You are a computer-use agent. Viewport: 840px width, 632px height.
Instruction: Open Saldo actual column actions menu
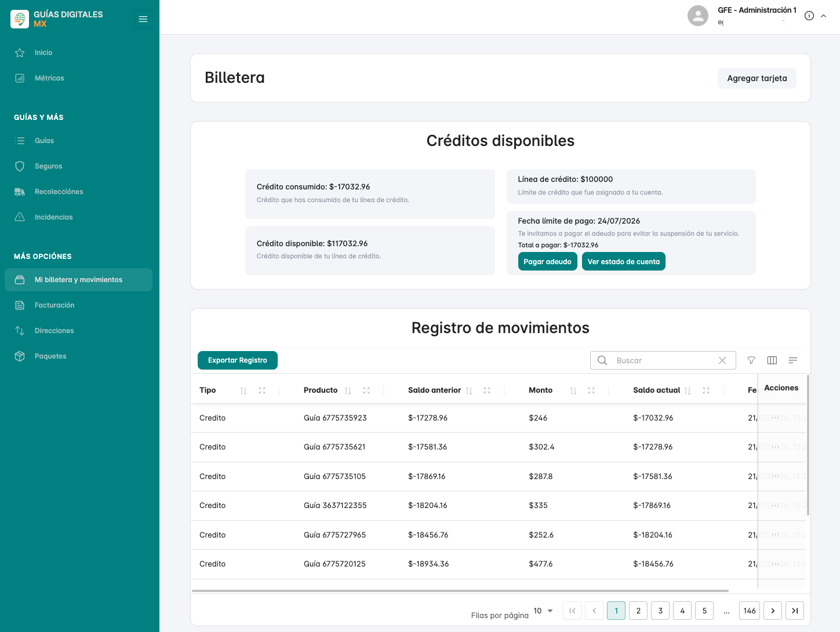pyautogui.click(x=723, y=390)
